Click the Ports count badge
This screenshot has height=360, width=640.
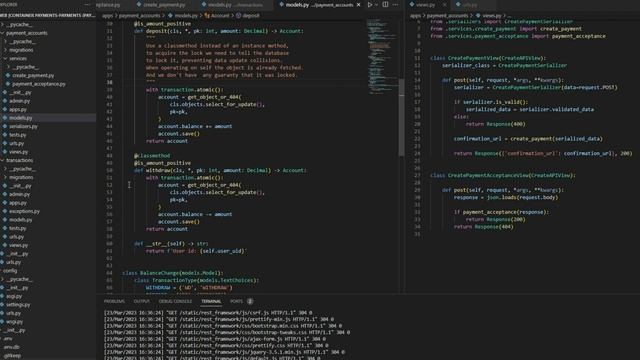250,301
